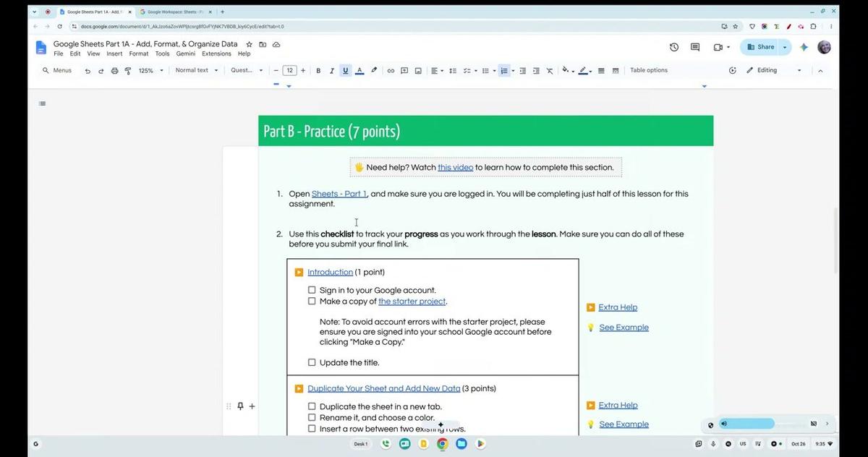The width and height of the screenshot is (868, 457).
Task: Toggle Underline formatting
Action: coord(346,71)
